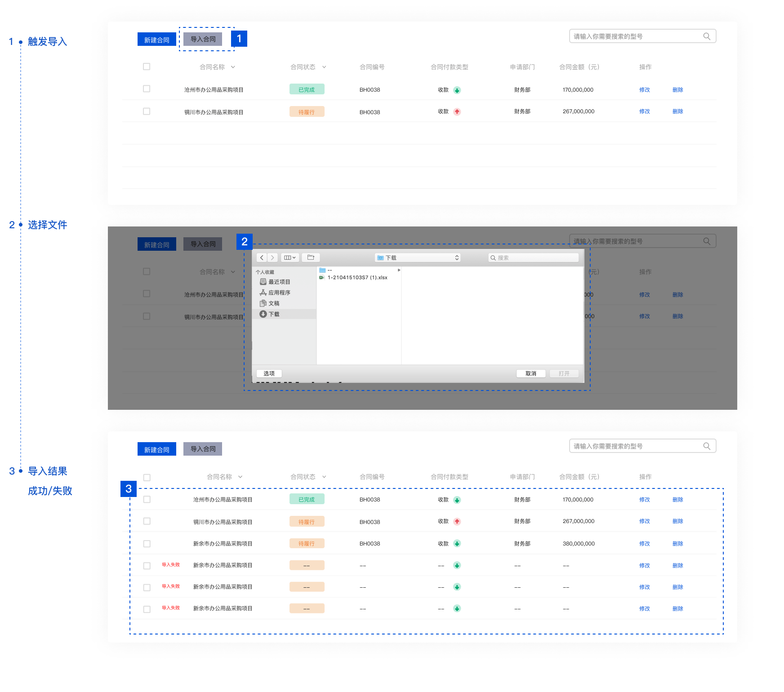The image size is (784, 692).
Task: Click 删除 for 沧州市 row in 触发导入 table
Action: (x=678, y=90)
